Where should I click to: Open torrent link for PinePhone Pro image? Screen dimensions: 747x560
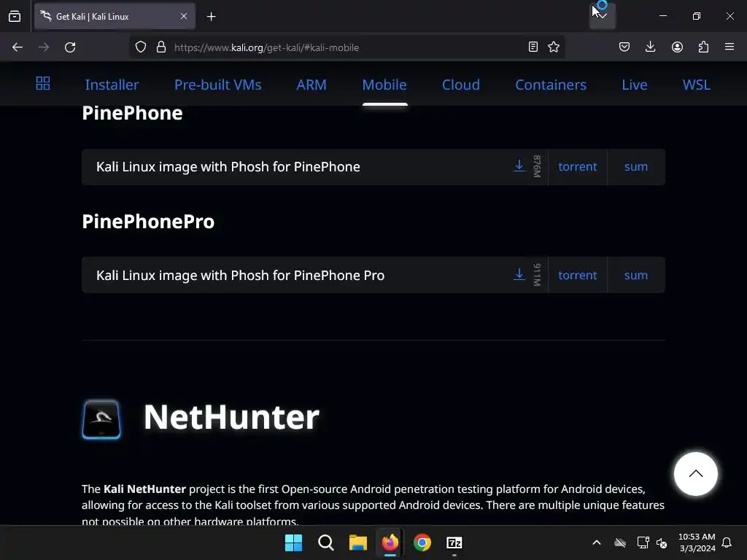pos(578,275)
